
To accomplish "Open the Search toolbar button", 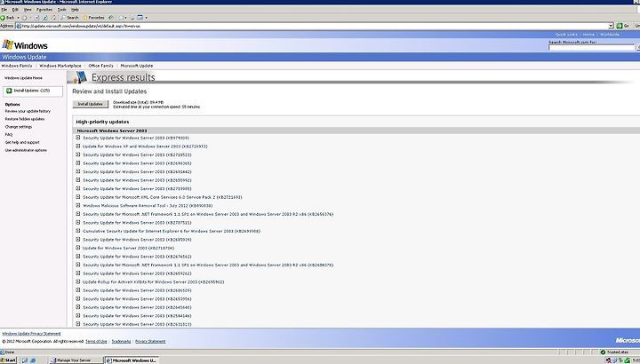I will point(69,18).
